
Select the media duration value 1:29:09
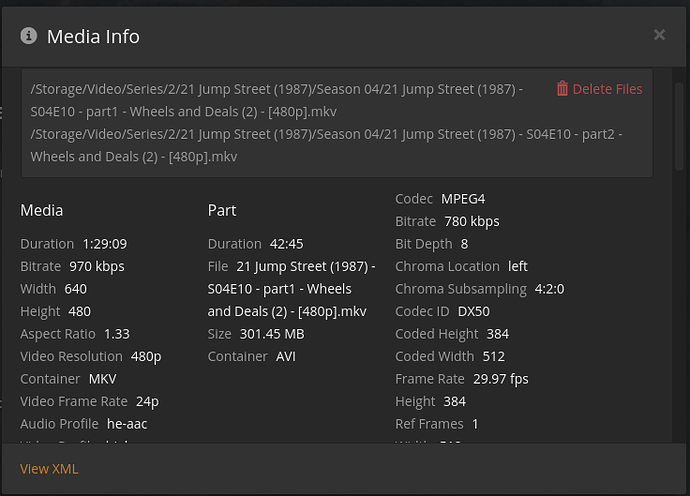click(105, 244)
